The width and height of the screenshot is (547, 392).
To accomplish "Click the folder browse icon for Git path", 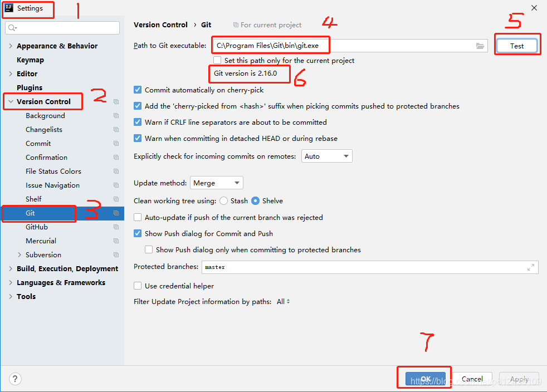I will point(480,46).
